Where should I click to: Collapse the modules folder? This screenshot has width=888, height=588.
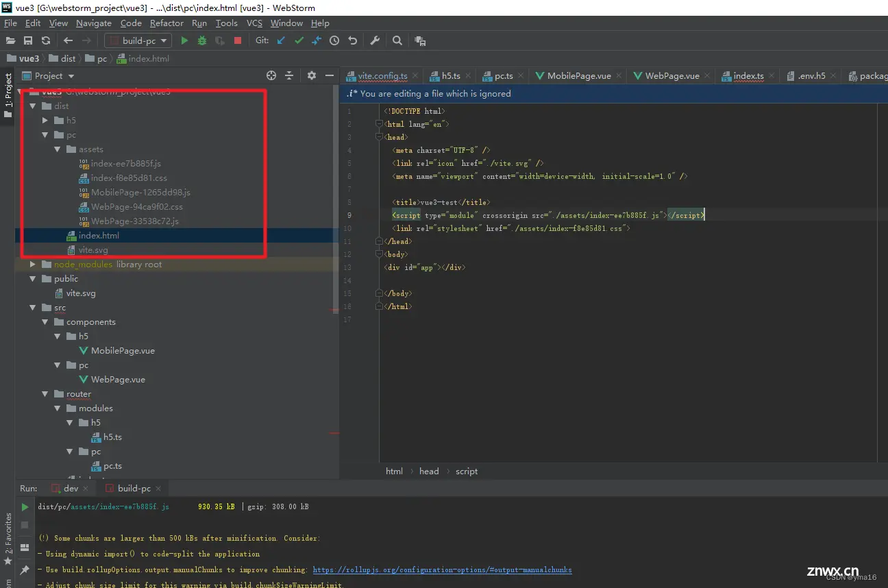57,408
